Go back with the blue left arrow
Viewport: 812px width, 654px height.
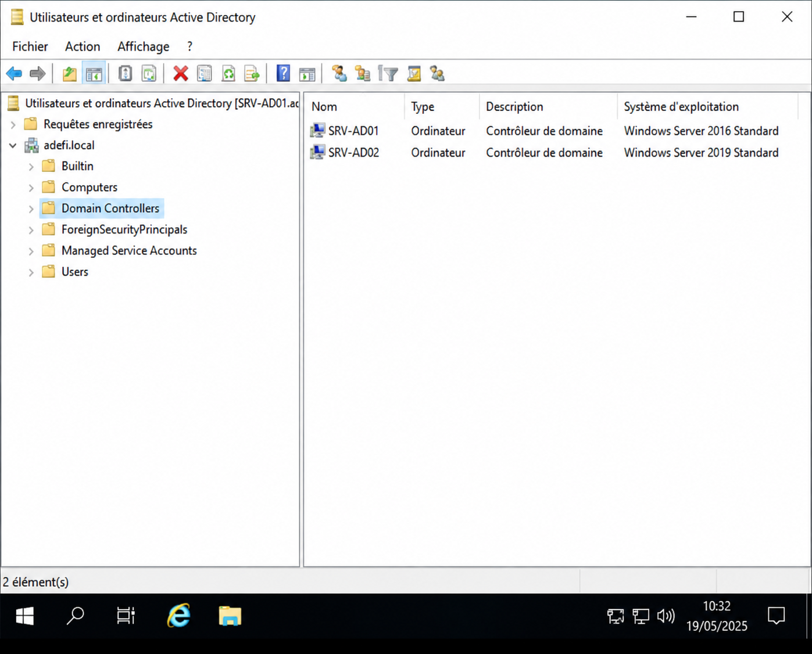coord(14,74)
